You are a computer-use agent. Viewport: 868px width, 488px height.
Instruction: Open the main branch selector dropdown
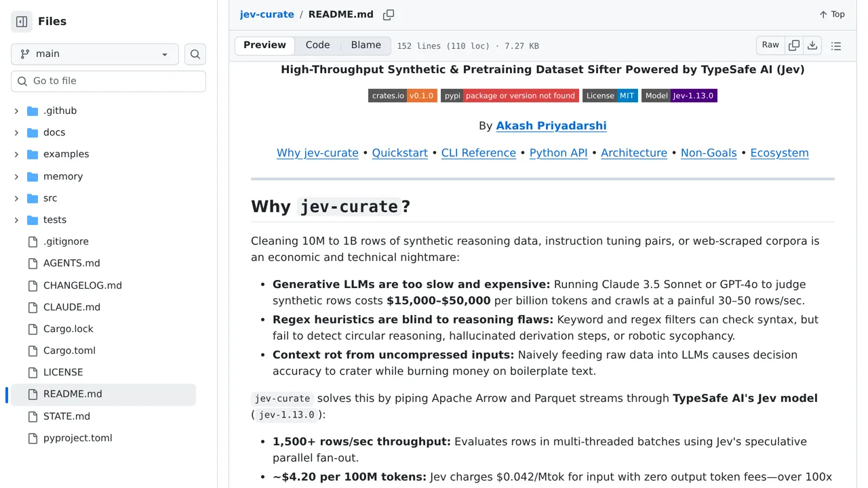point(95,54)
